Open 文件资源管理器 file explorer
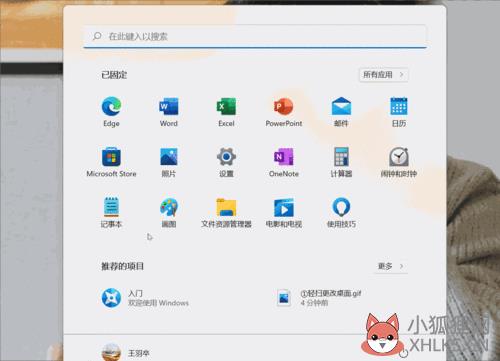Image resolution: width=500 pixels, height=361 pixels. point(226,213)
